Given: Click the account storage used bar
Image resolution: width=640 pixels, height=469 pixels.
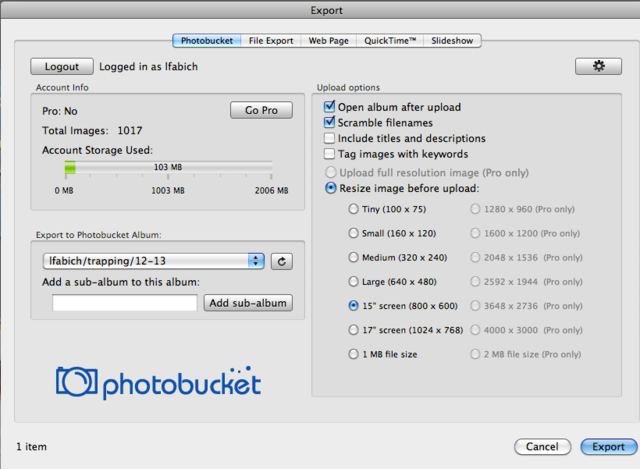Looking at the screenshot, I should [168, 167].
